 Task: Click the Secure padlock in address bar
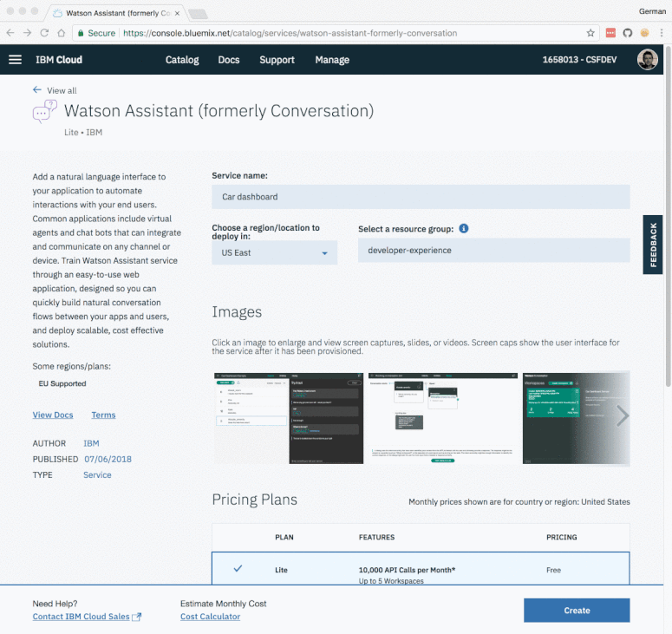tap(81, 33)
